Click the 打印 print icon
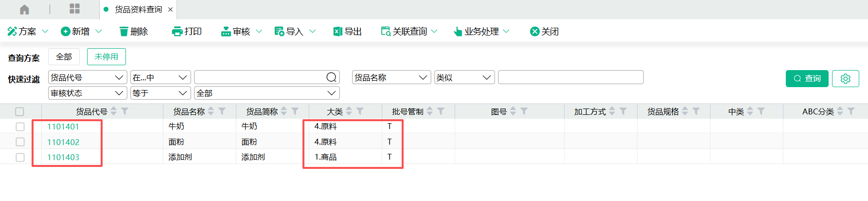This screenshot has width=868, height=201. tap(177, 32)
